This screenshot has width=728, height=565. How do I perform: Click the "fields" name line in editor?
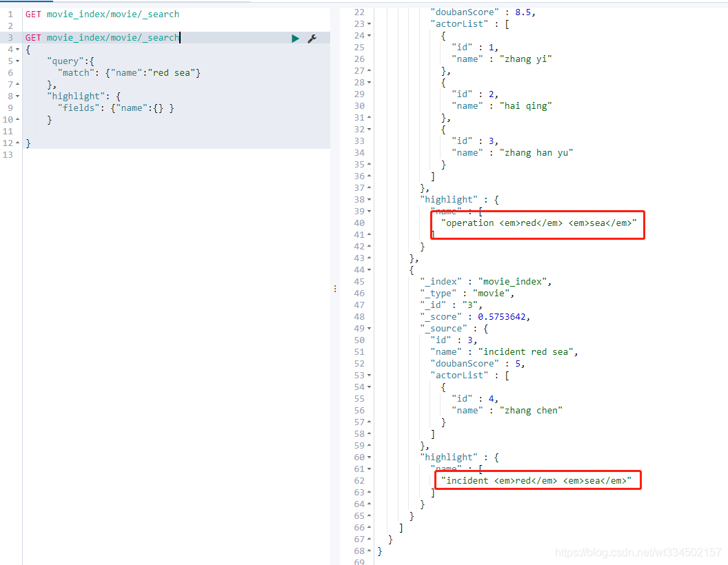pyautogui.click(x=116, y=108)
